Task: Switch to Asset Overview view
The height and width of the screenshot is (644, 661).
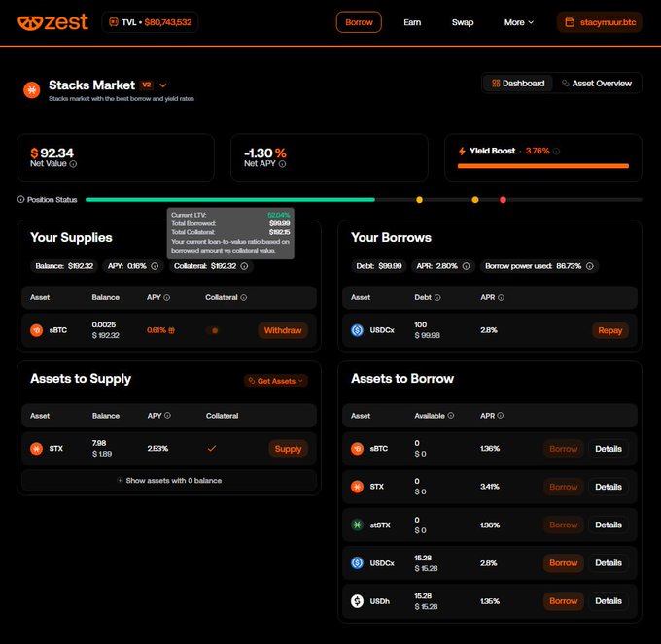Action: click(597, 84)
